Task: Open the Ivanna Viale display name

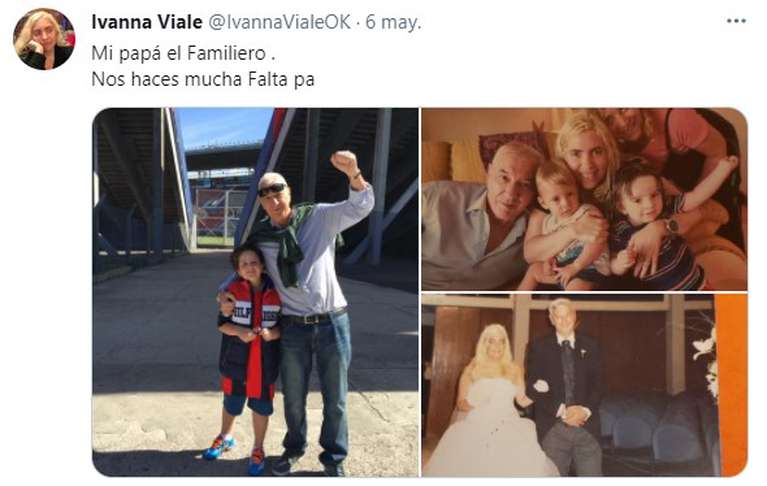Action: coord(147,22)
